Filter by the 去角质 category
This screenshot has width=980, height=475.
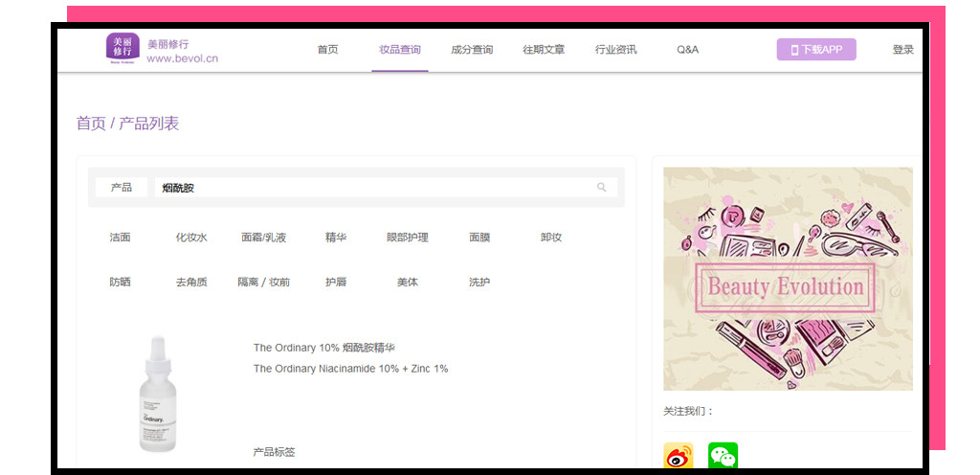click(191, 282)
